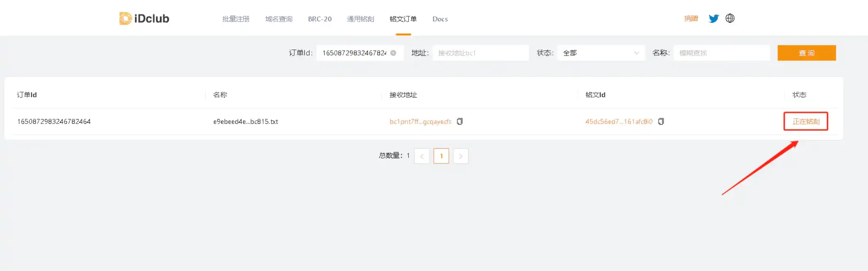Copy the receiving address bc1pnt7ff
This screenshot has width=868, height=271.
point(460,122)
